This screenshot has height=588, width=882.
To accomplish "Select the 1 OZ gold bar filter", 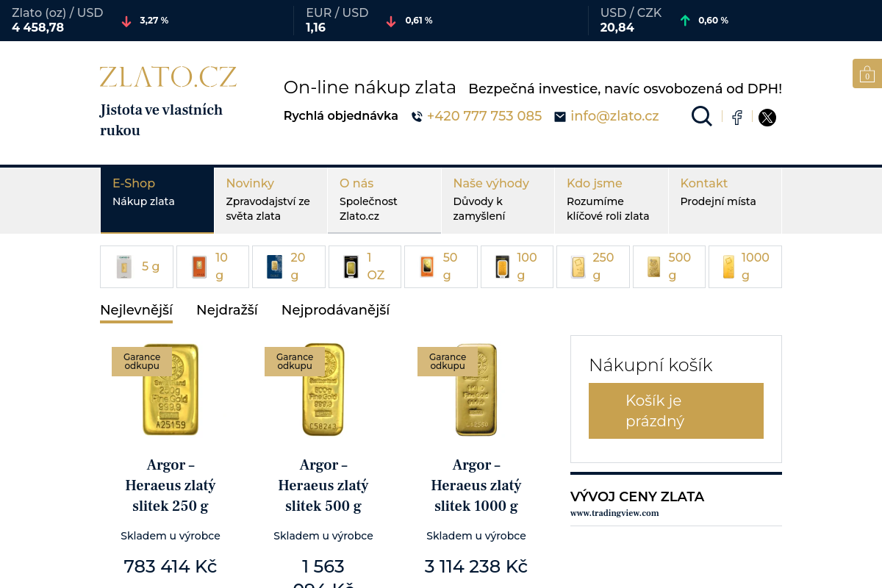I will click(x=365, y=267).
